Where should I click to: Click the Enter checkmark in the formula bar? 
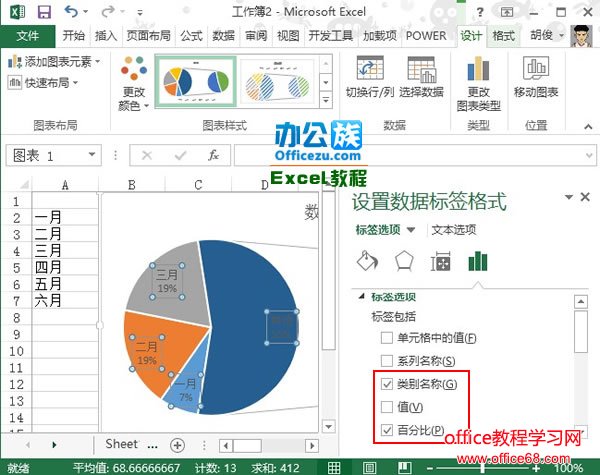[180, 155]
